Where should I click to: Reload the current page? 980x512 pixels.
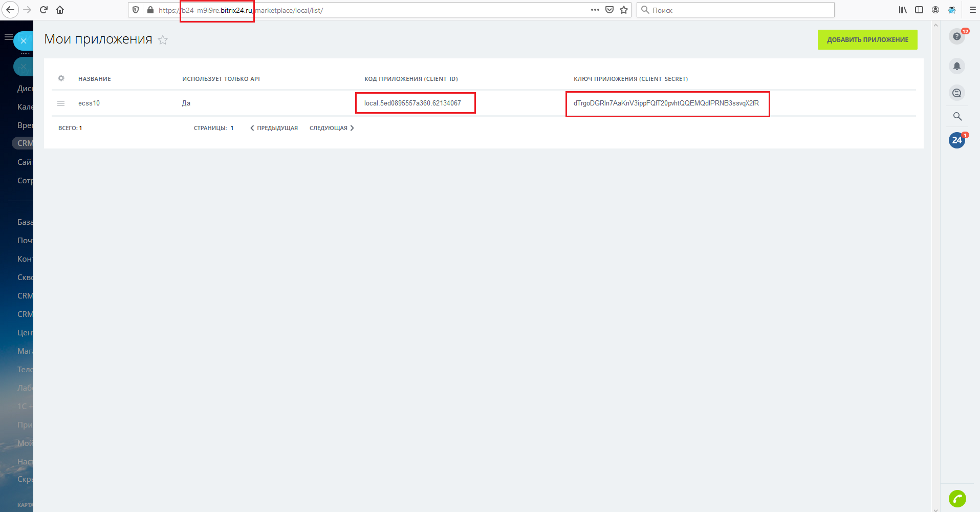coord(43,10)
